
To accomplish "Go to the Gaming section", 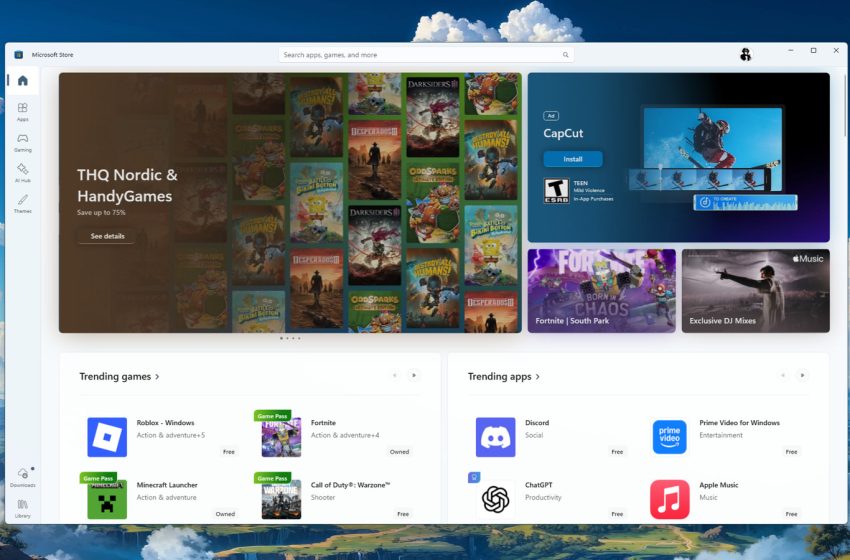I will 22,143.
